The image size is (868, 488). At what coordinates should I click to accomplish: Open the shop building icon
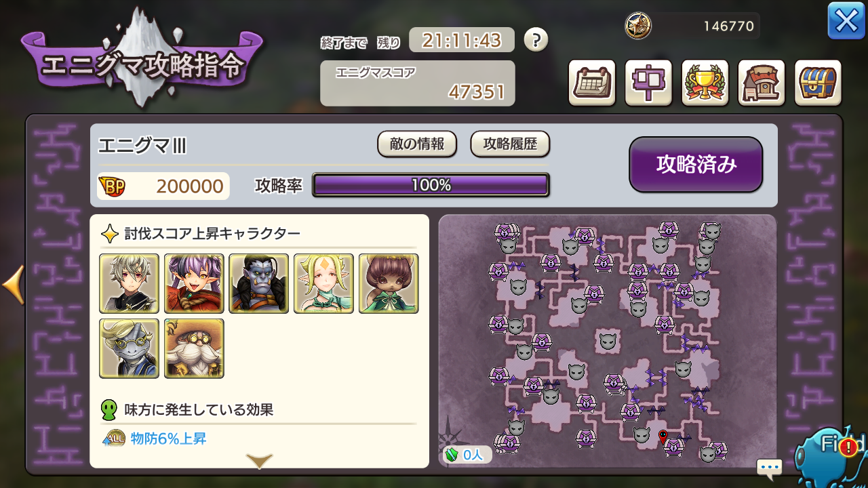(762, 83)
